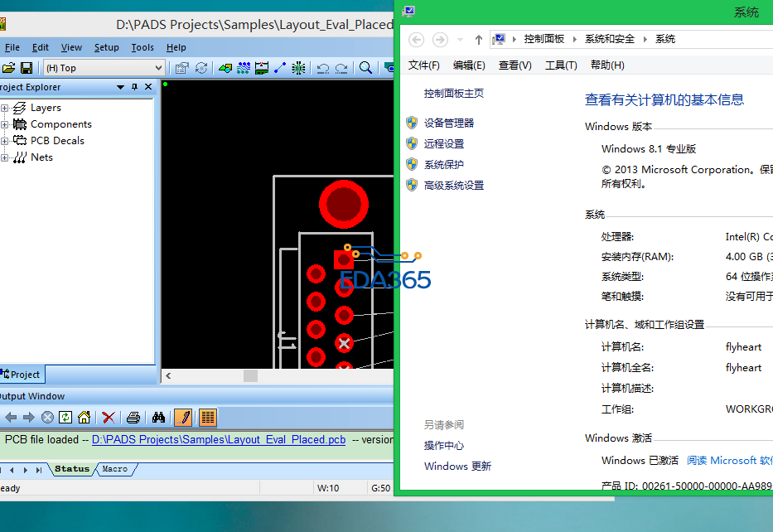
Task: Click the horizontal scrollbar below the PCB view
Action: click(x=249, y=375)
